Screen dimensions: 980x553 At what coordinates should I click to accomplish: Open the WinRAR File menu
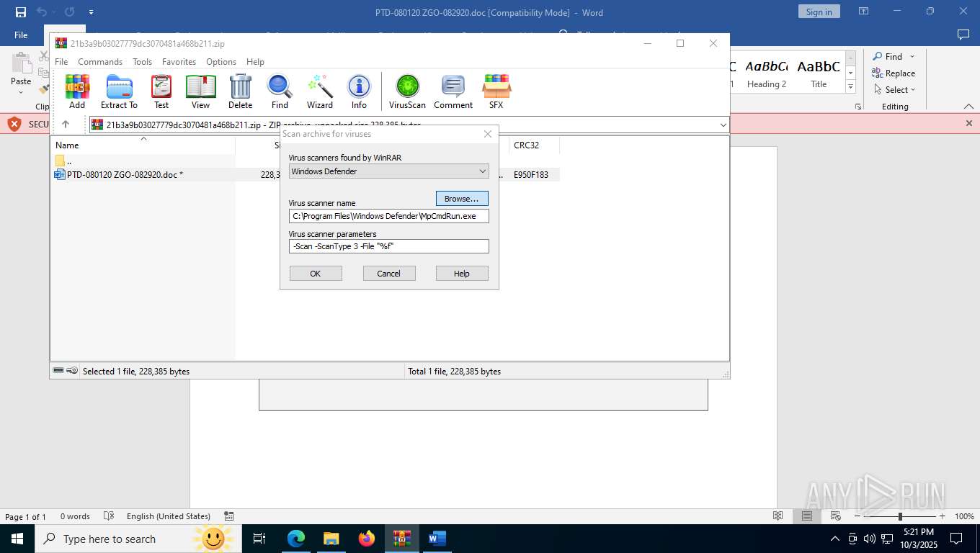click(x=61, y=62)
